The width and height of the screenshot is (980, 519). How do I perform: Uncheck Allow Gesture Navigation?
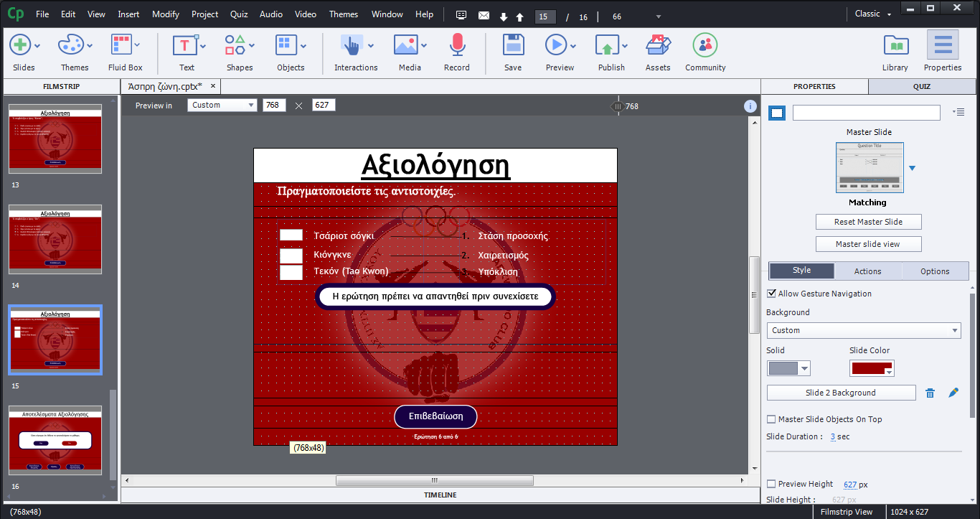771,294
